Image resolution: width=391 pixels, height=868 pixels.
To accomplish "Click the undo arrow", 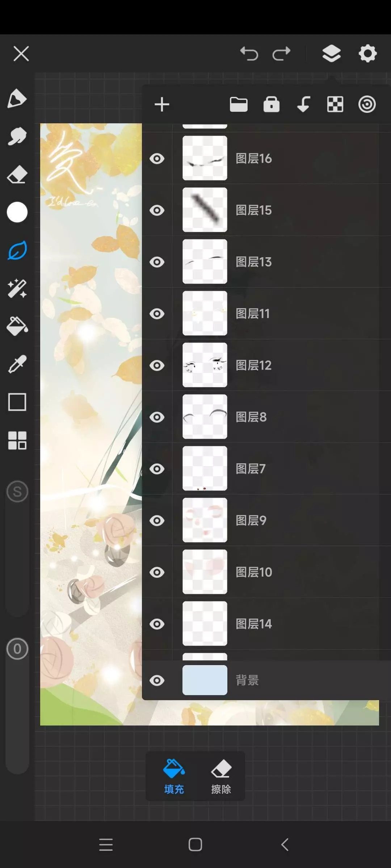I will pos(249,54).
